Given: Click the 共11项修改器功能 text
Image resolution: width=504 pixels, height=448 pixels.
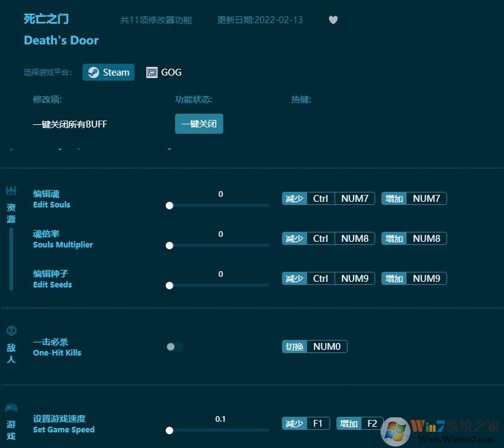Looking at the screenshot, I should [156, 20].
